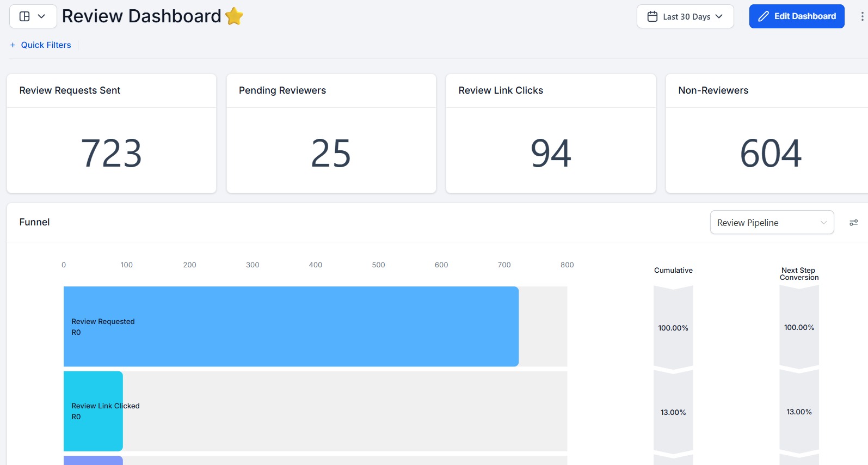868x465 pixels.
Task: Click the 94 value in Review Link Clicks
Action: (551, 153)
